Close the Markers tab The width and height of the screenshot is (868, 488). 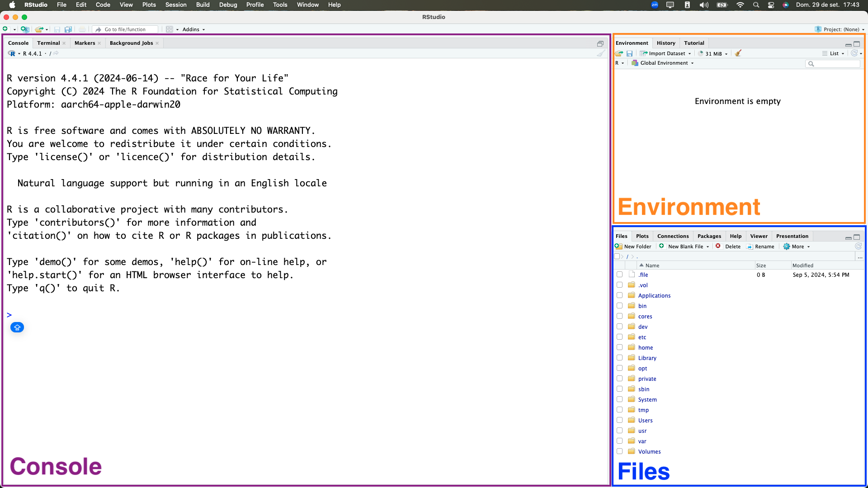99,43
